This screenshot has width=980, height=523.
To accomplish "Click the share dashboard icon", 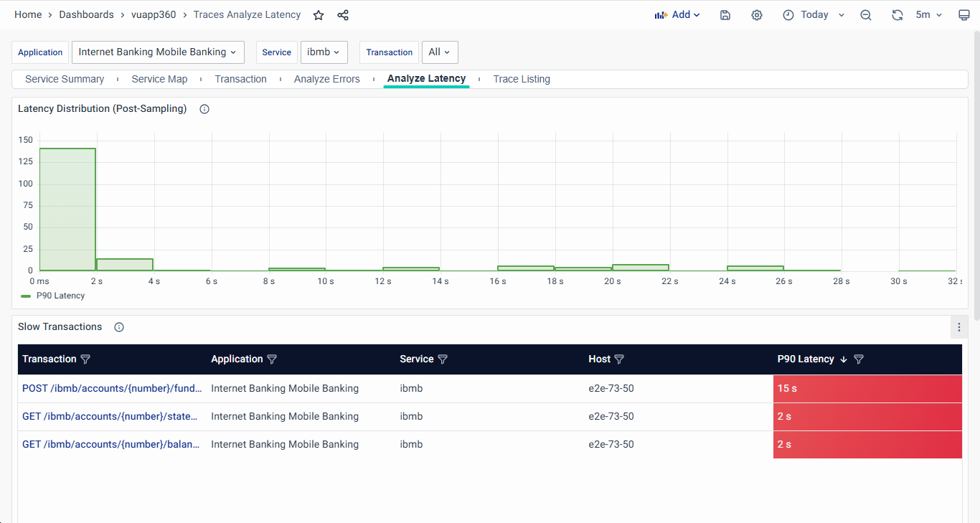I will click(x=343, y=15).
